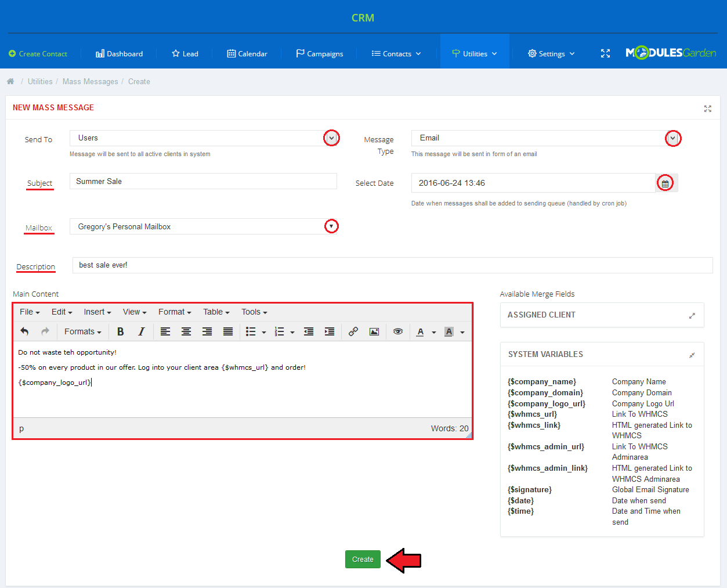Click Mass Messages breadcrumb link

click(x=90, y=82)
